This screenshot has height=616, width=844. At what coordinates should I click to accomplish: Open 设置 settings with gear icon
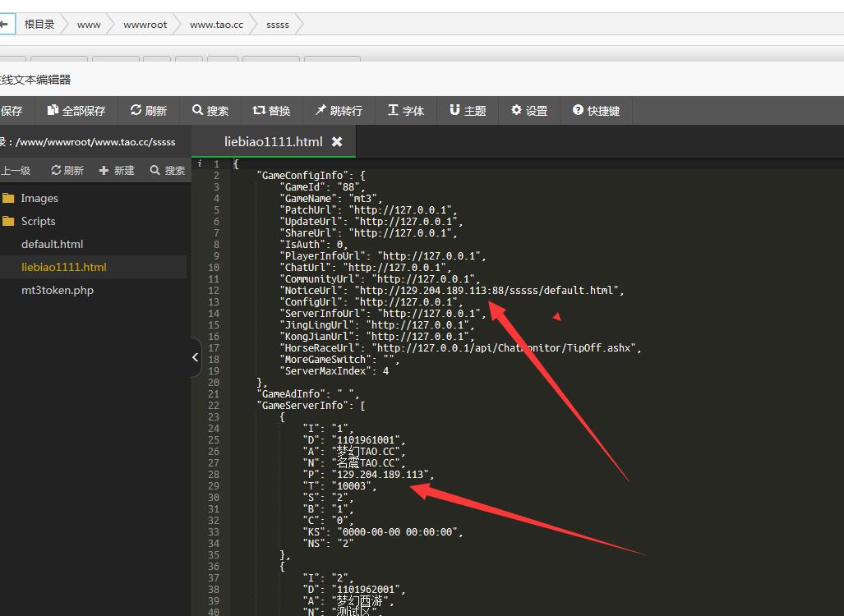pyautogui.click(x=529, y=110)
